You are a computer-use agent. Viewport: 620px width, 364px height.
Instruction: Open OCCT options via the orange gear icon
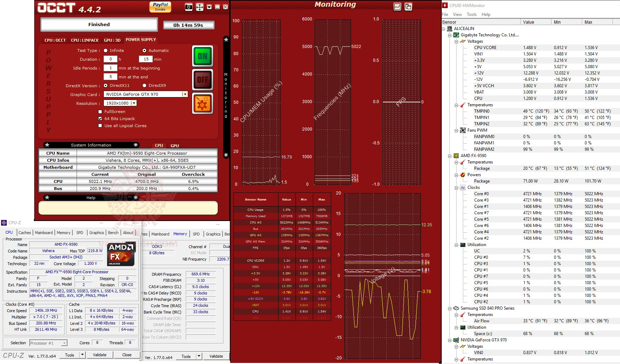202,103
